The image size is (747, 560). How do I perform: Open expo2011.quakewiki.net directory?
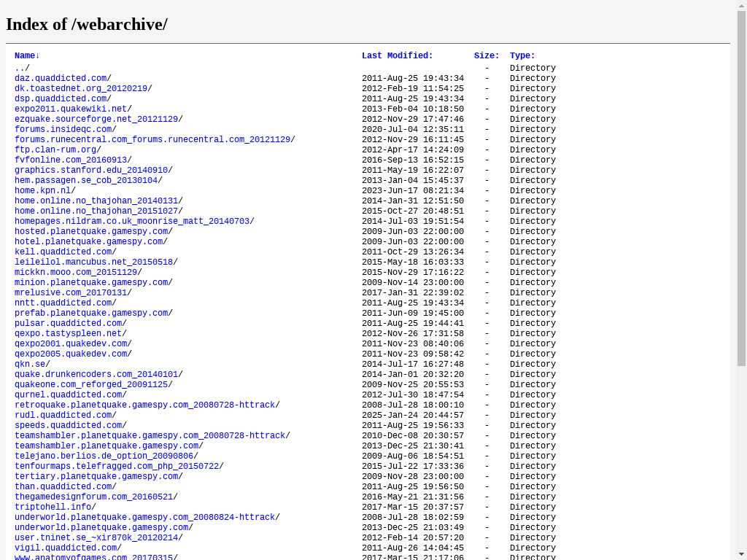pyautogui.click(x=71, y=109)
